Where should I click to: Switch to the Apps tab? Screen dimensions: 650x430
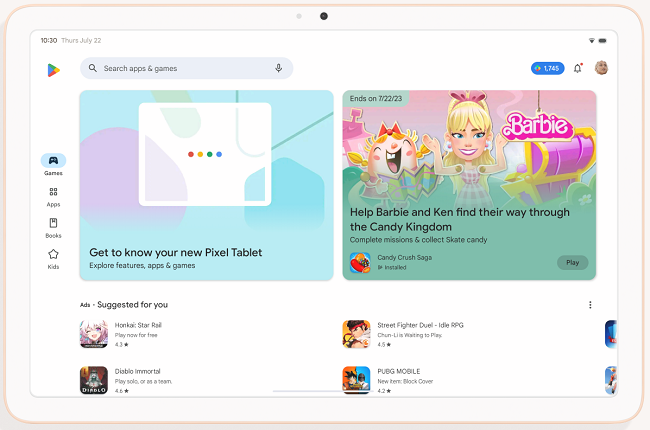pos(53,194)
